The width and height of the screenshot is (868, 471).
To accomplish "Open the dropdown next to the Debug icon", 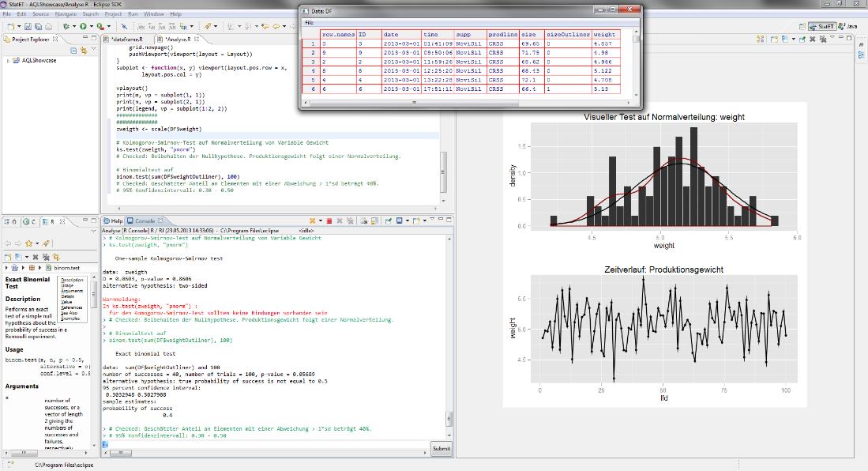I will 74,26.
